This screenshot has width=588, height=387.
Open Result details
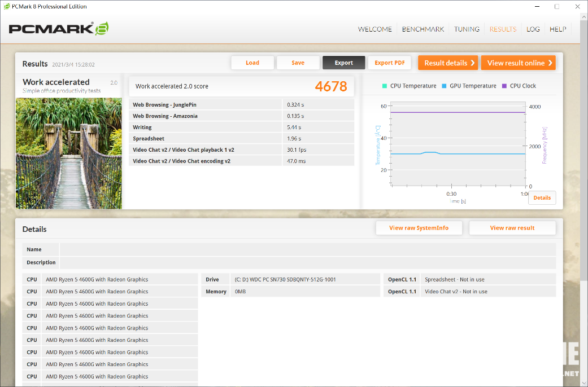448,63
